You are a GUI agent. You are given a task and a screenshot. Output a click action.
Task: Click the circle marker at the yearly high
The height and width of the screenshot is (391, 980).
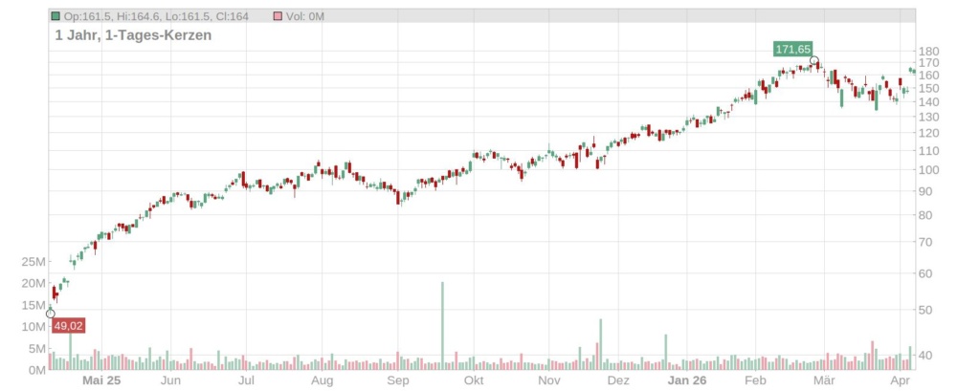814,61
